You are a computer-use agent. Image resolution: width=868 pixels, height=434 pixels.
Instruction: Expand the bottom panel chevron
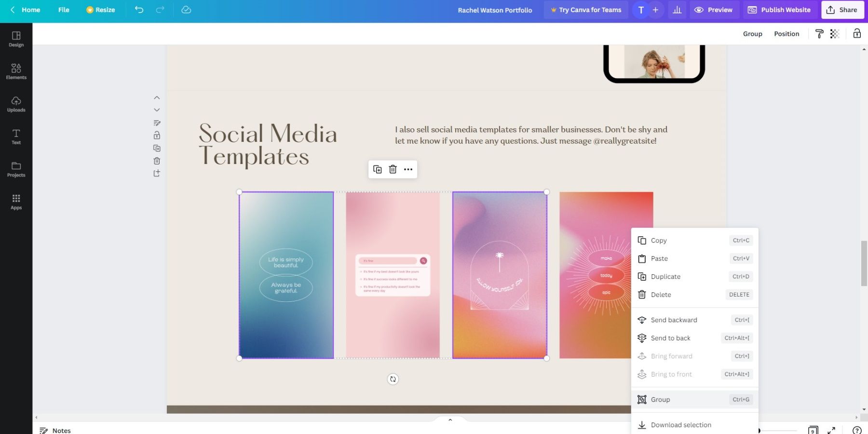(x=449, y=419)
